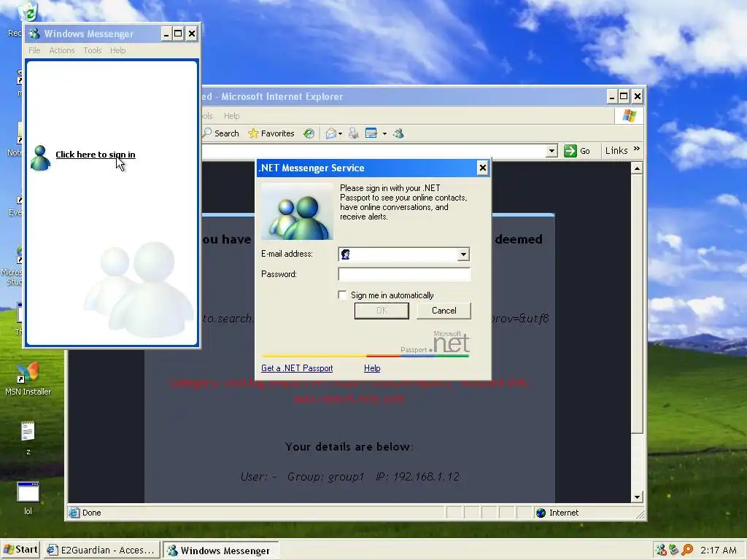Click the Mail envelope icon in IE toolbar

(x=331, y=133)
